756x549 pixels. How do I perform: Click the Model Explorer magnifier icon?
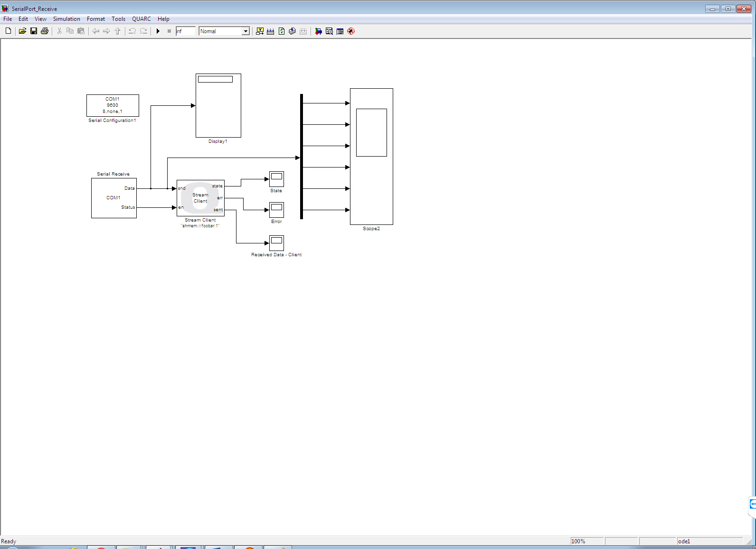(329, 31)
